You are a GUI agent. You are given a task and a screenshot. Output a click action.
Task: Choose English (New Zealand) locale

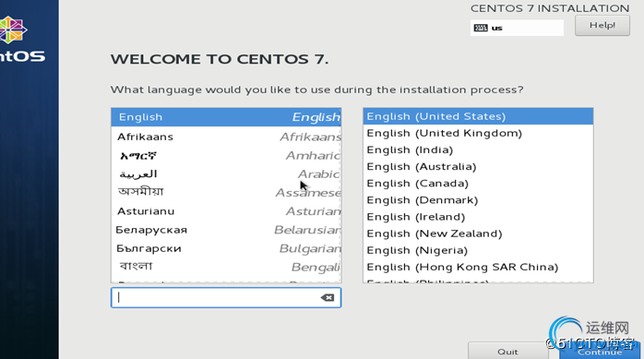pyautogui.click(x=478, y=233)
